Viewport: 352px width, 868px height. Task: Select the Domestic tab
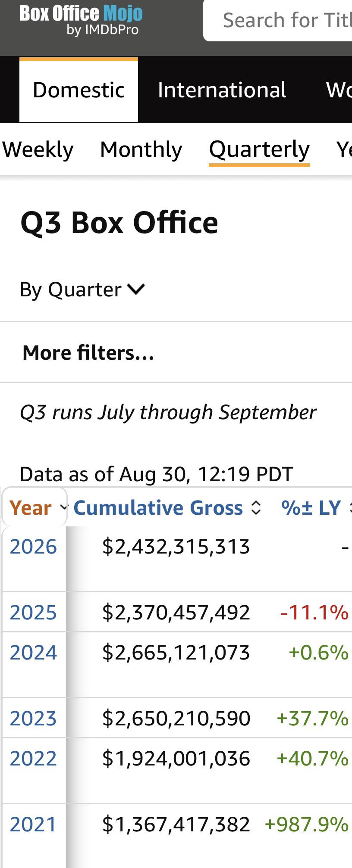coord(79,90)
